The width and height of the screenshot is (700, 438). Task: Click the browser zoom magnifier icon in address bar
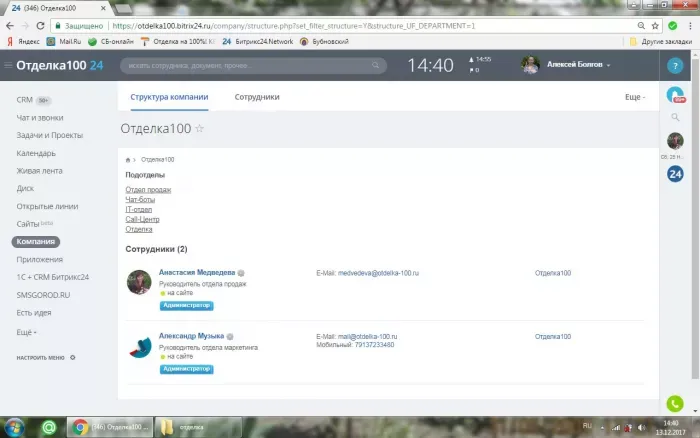(x=641, y=26)
